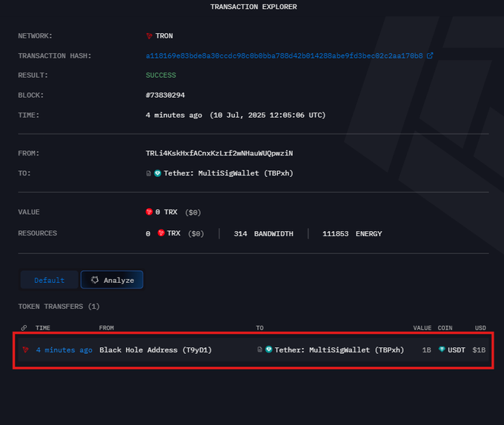The width and height of the screenshot is (504, 425).
Task: Open the transaction hash a118169e83... link
Action: (284, 56)
